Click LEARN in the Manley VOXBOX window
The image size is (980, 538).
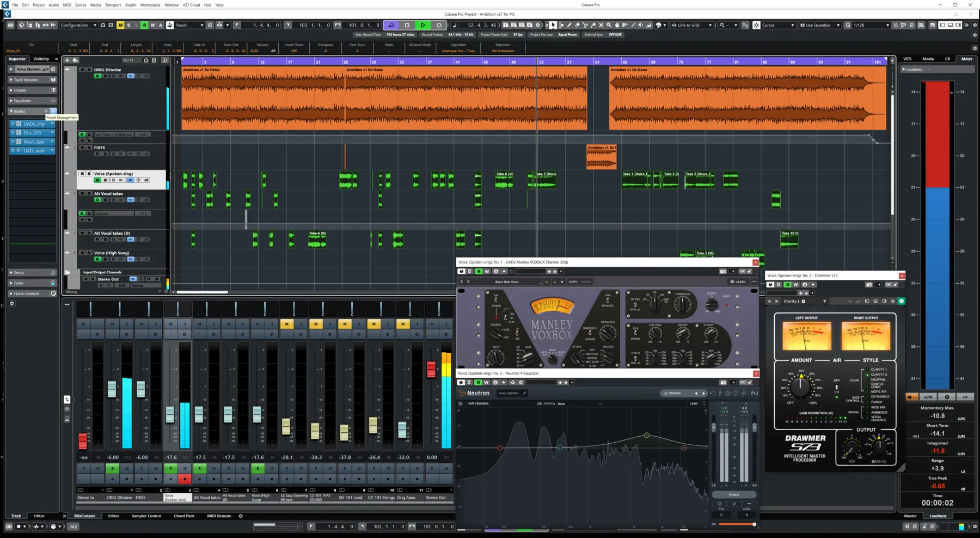point(738,282)
